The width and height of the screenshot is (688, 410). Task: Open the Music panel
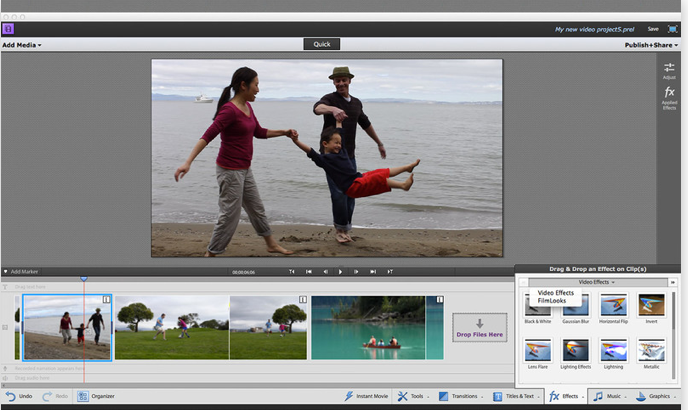pos(610,396)
